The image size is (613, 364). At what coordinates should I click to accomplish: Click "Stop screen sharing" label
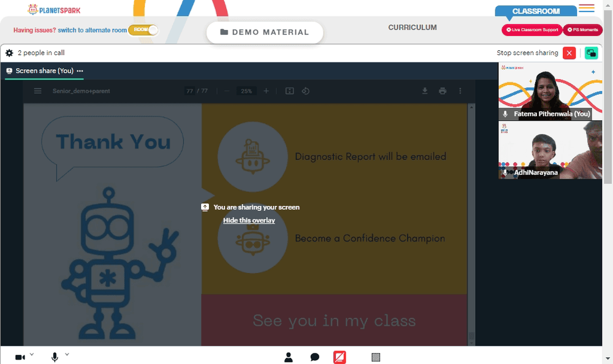[527, 53]
